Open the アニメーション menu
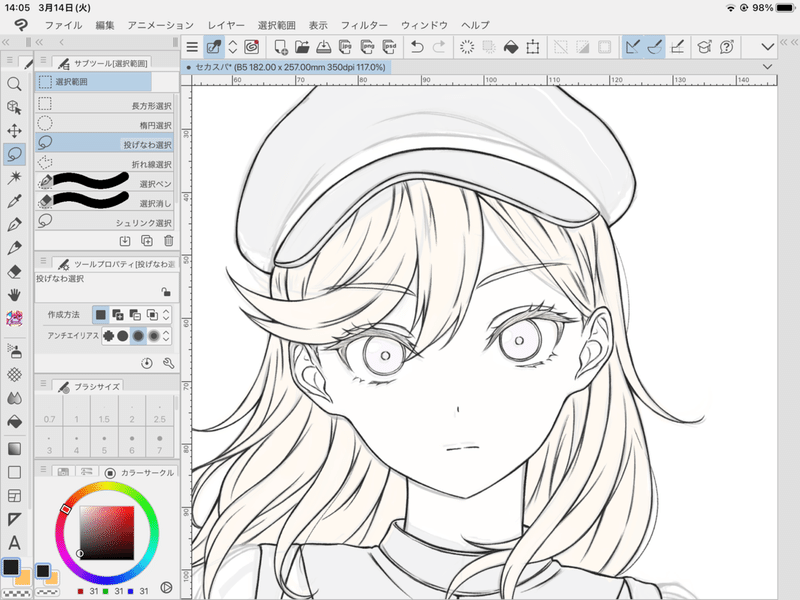Screen dimensions: 800x600 pos(161,25)
